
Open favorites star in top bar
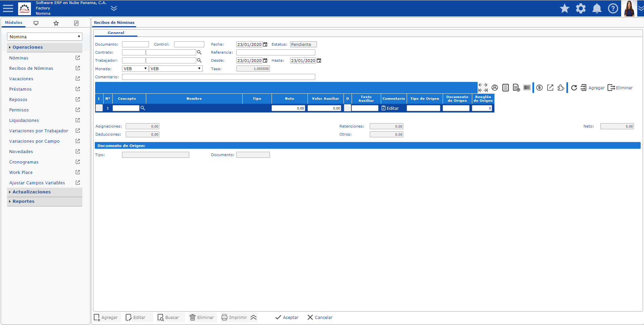point(565,8)
